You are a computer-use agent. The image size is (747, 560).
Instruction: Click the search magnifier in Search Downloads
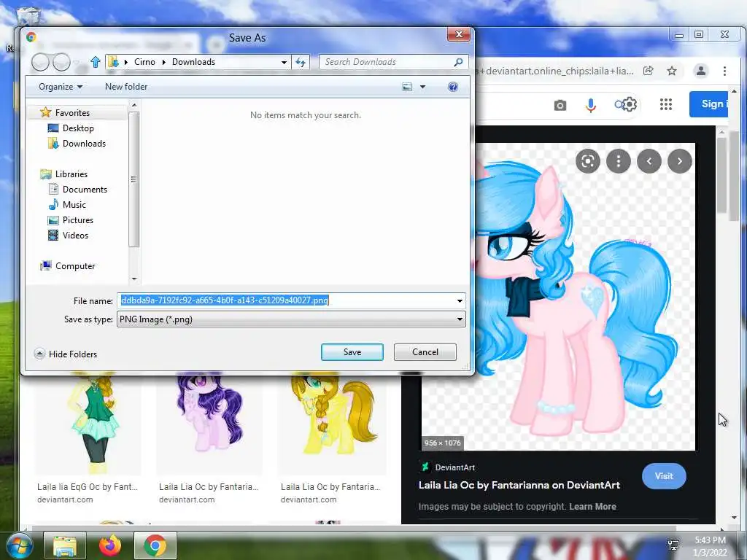(x=458, y=62)
